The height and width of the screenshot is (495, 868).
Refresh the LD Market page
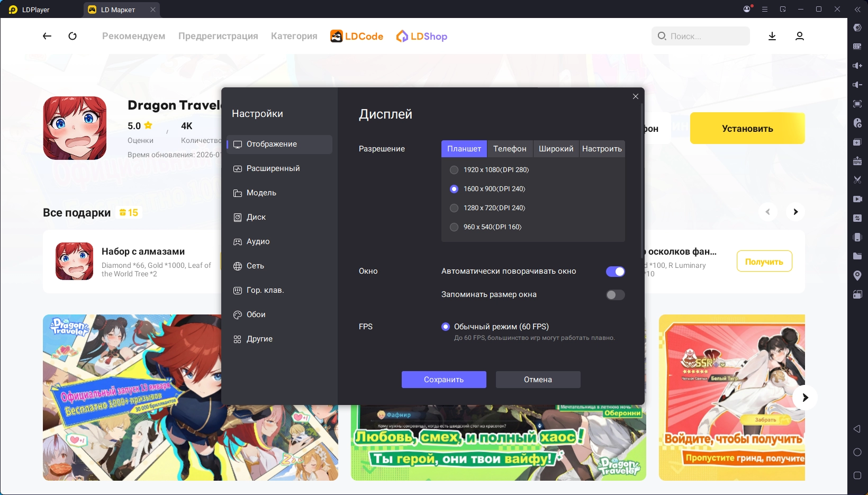pyautogui.click(x=73, y=36)
